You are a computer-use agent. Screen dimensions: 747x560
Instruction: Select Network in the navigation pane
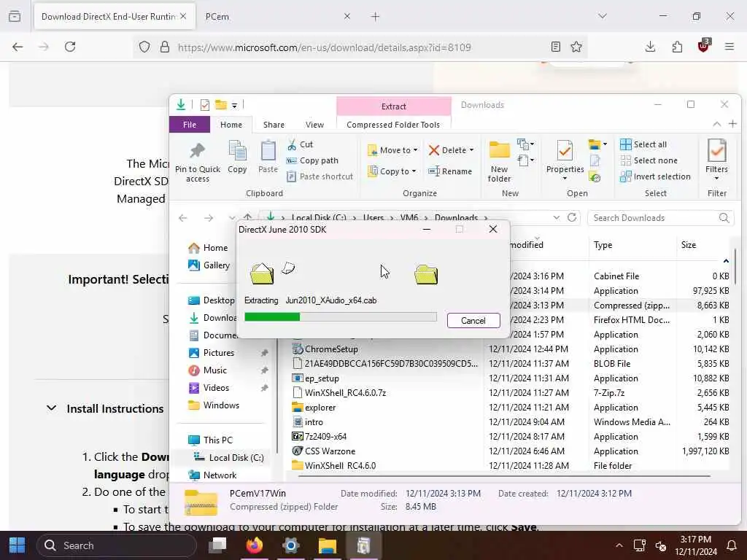[x=212, y=475]
